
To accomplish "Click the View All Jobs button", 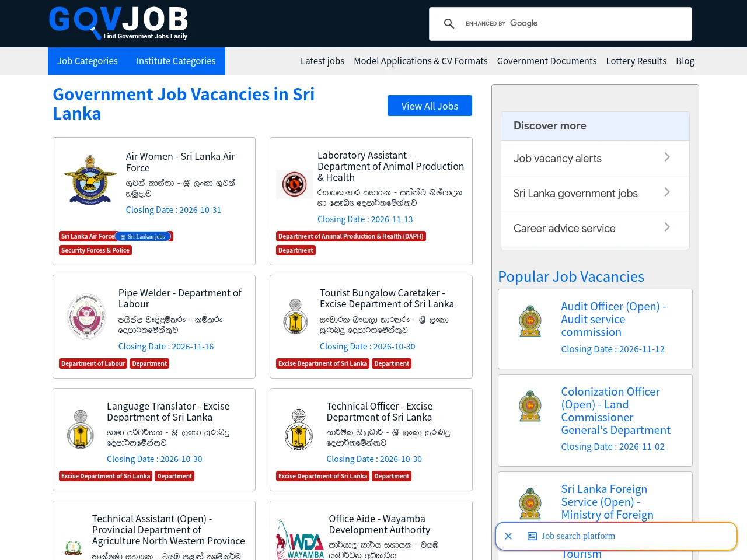I will (x=430, y=106).
